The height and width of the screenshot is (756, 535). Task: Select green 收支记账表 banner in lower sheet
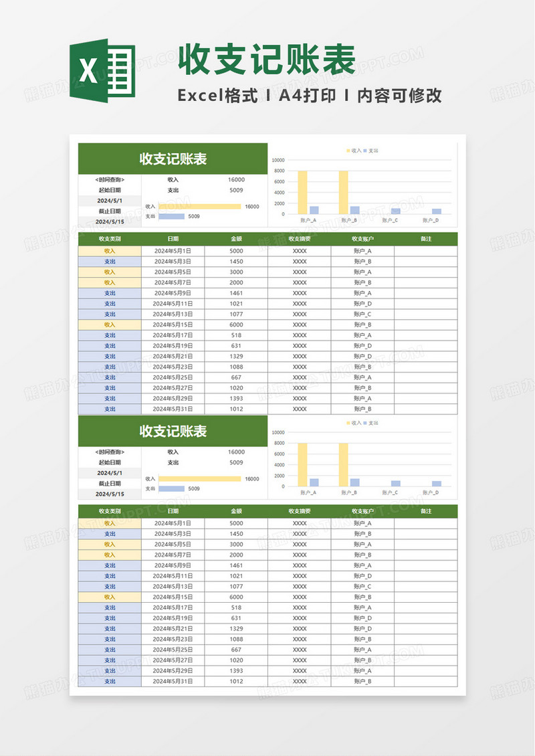(173, 431)
